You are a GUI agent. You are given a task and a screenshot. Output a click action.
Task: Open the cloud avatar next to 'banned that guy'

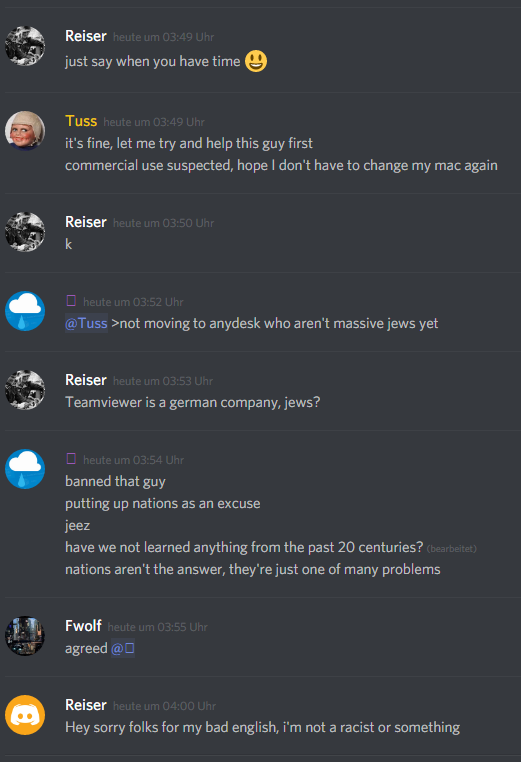(25, 469)
